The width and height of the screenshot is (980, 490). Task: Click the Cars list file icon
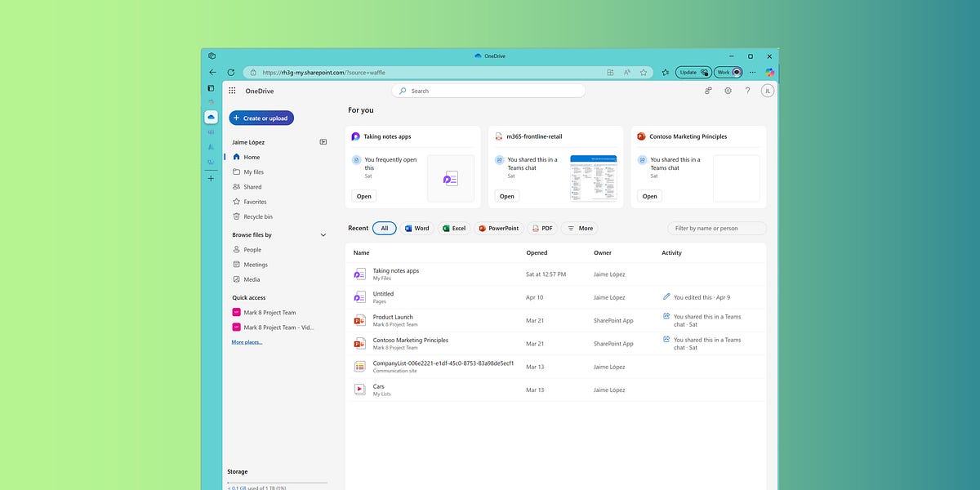pyautogui.click(x=359, y=390)
